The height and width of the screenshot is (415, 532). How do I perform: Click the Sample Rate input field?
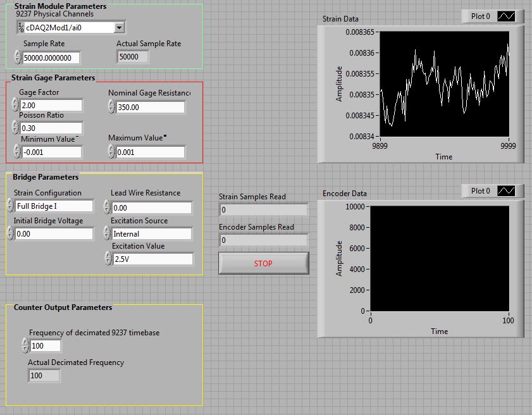tap(51, 58)
